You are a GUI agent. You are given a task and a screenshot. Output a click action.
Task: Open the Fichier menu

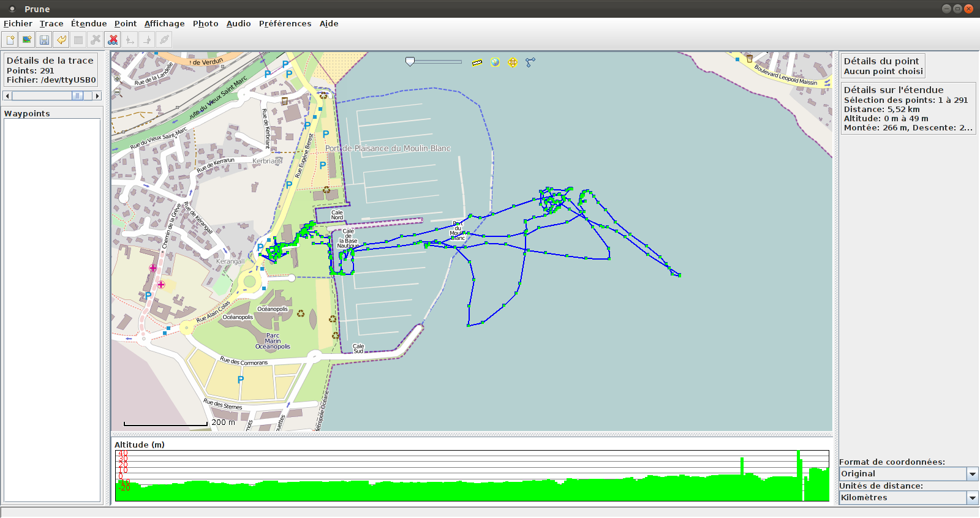(18, 24)
